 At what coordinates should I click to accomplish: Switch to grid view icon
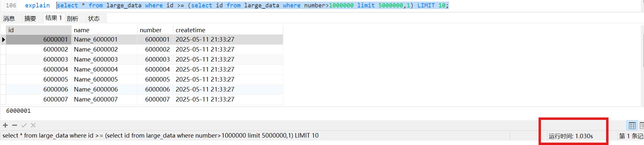coord(632,125)
